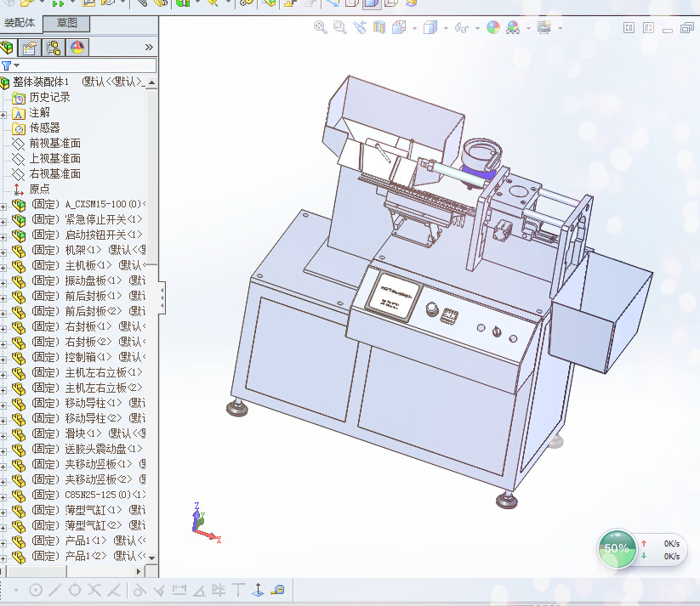Open the Measure tape tool

point(277,591)
